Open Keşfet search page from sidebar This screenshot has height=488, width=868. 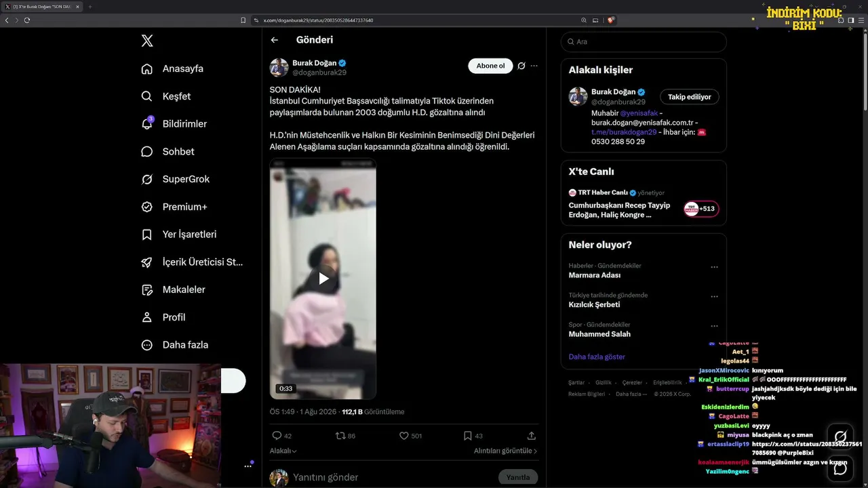click(165, 96)
